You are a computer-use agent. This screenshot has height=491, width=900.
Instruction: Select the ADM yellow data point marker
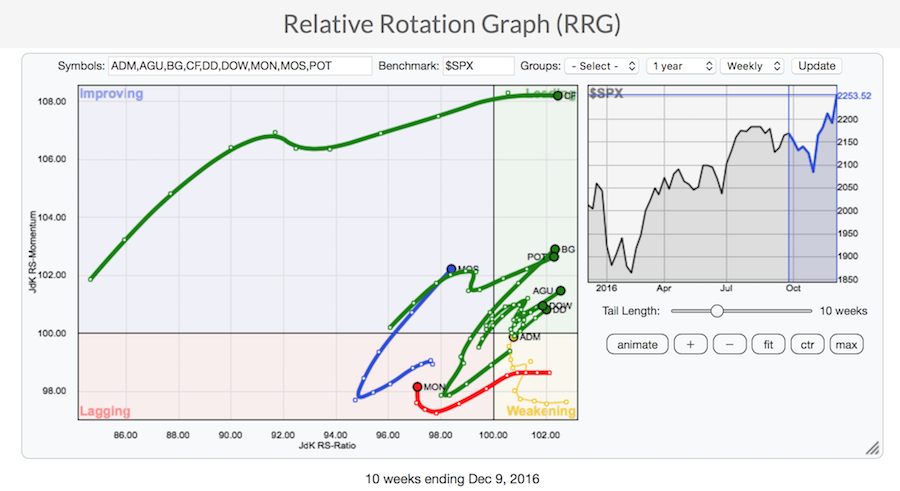514,337
